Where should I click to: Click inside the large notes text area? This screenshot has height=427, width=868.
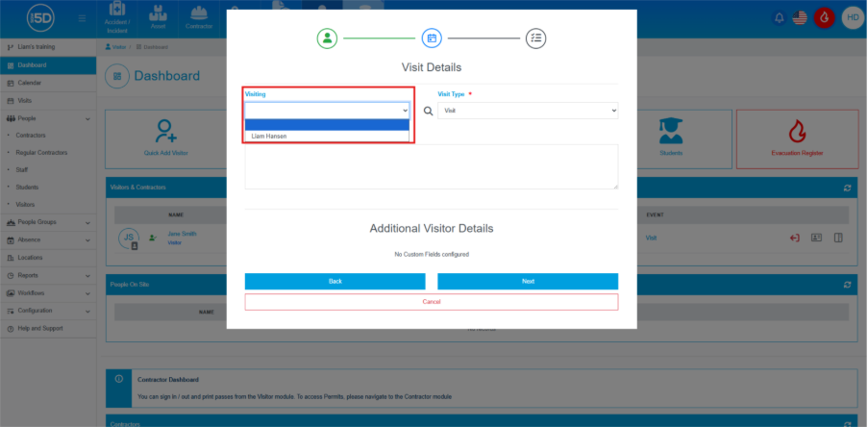click(431, 166)
